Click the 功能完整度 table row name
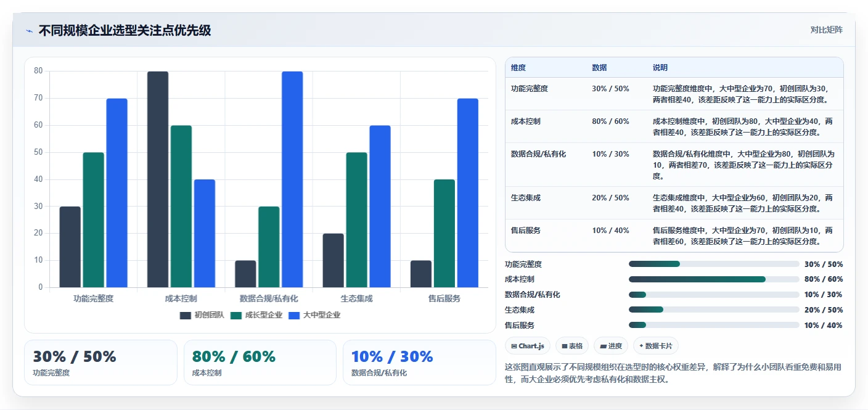868x410 pixels. coord(530,89)
